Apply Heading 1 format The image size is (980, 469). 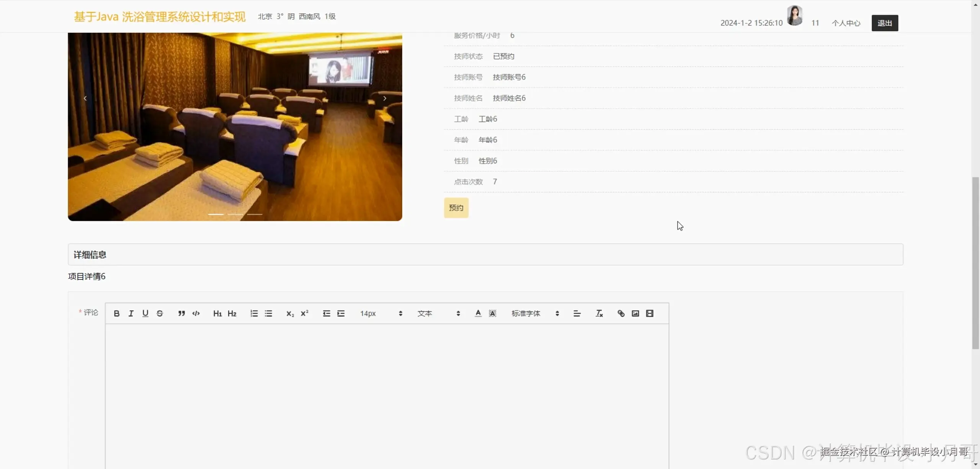(x=217, y=313)
